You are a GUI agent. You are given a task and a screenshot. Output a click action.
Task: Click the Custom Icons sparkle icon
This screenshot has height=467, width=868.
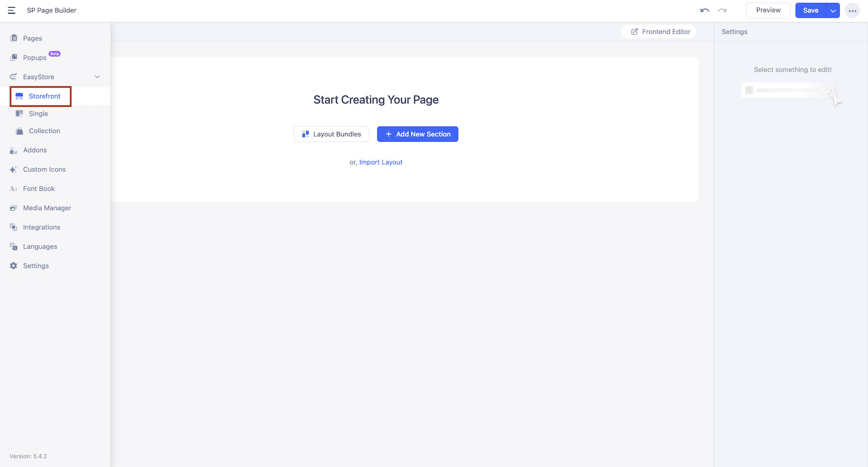(14, 170)
